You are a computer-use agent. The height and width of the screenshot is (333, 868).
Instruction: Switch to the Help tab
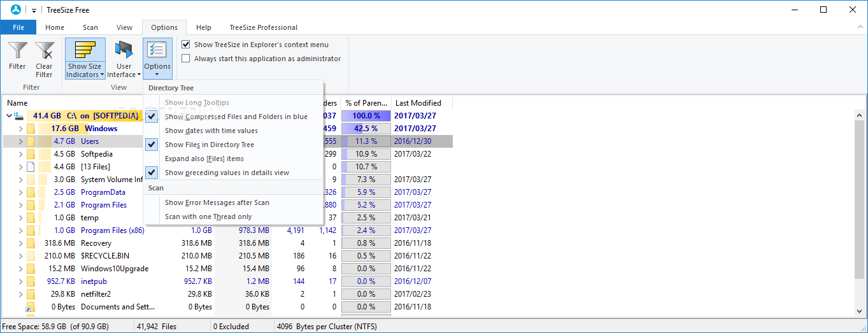204,27
